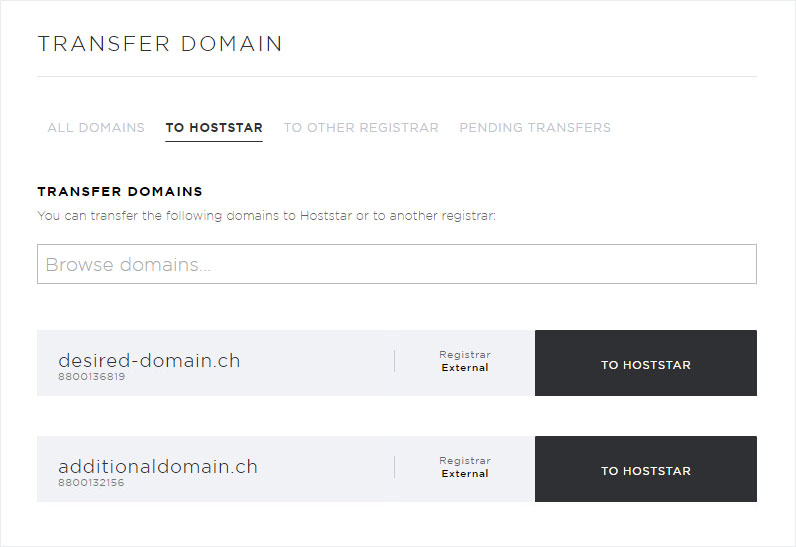Click the Registrar label in the additionaldomain.ch row

(465, 461)
